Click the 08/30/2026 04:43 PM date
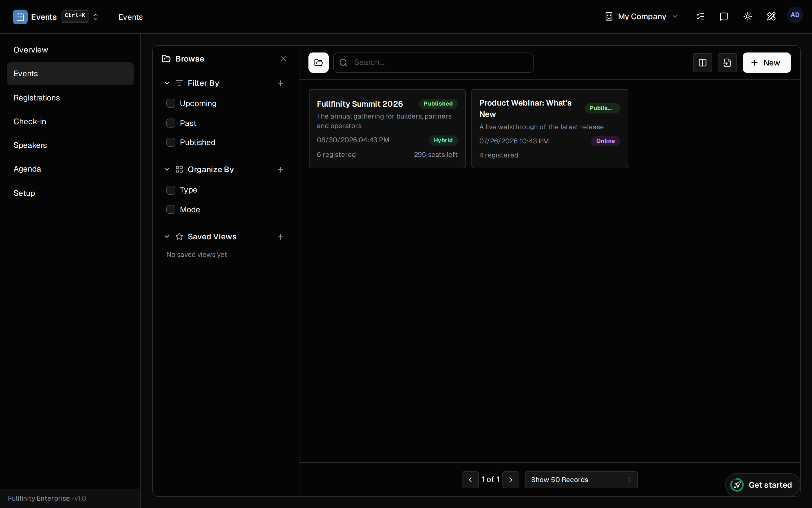This screenshot has height=508, width=812. [353, 140]
